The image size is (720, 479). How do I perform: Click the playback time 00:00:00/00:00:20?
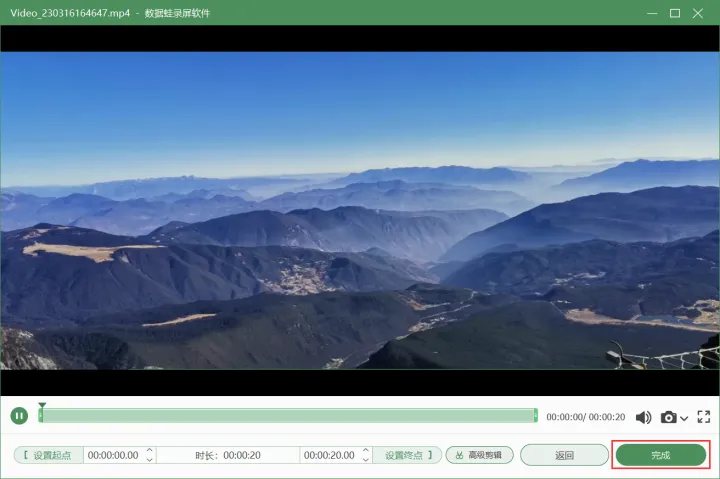tap(585, 417)
